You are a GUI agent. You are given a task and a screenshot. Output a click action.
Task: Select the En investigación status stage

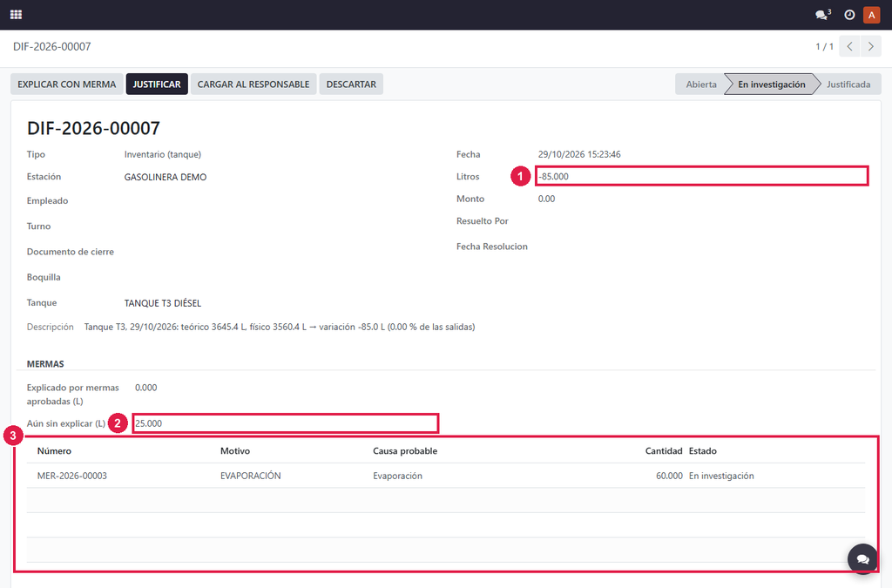[772, 84]
